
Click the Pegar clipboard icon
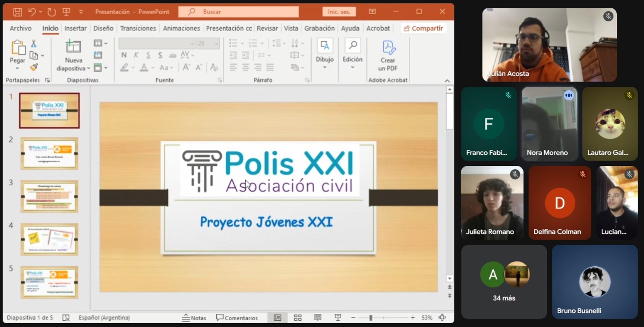click(18, 48)
